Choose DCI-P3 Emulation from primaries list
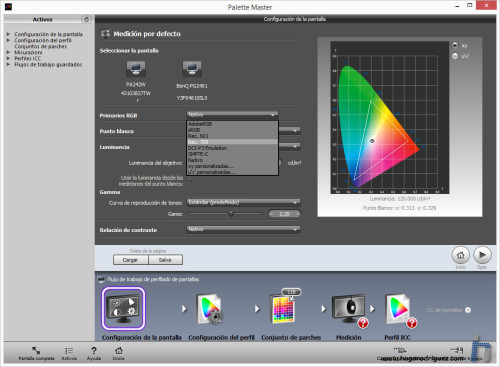 pos(232,148)
